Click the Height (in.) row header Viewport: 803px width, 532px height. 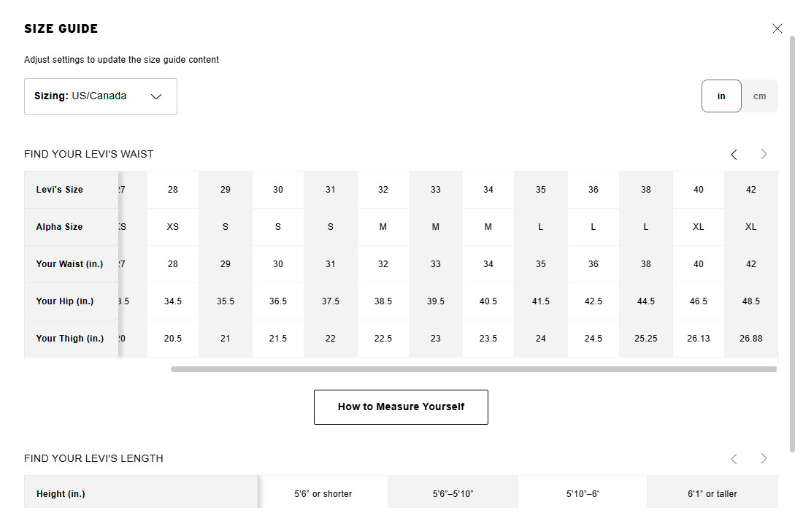point(141,493)
